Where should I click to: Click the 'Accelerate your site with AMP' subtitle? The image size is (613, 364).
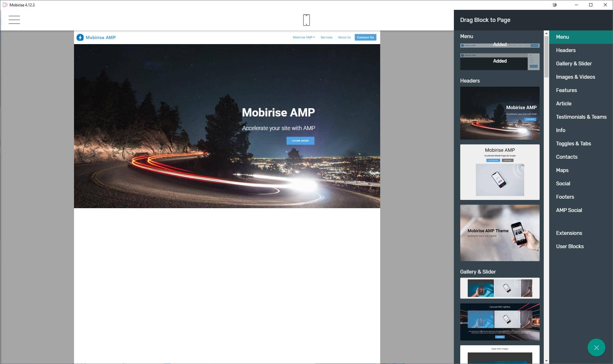(279, 128)
